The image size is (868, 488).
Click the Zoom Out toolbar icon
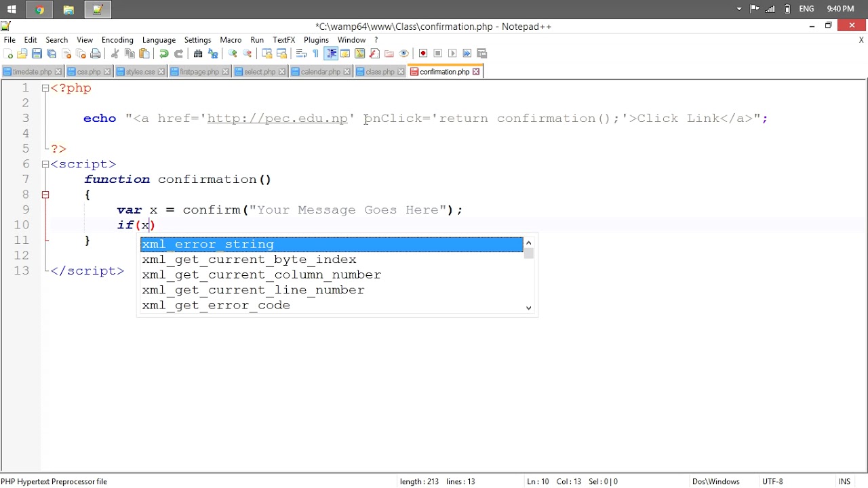coord(248,54)
